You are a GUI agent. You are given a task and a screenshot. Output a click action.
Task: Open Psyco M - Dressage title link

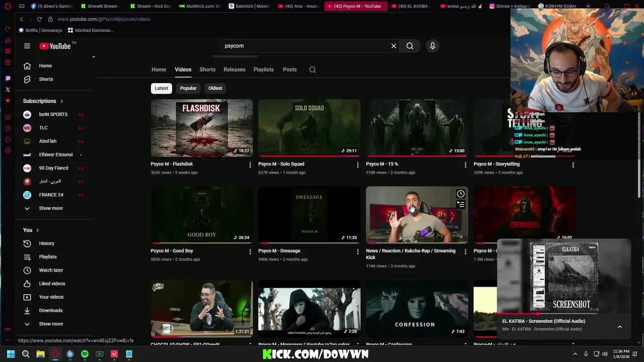pyautogui.click(x=279, y=251)
